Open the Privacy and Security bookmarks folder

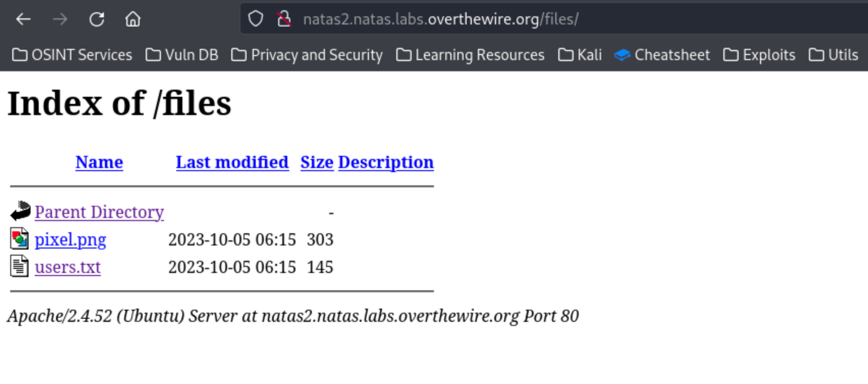(x=307, y=55)
